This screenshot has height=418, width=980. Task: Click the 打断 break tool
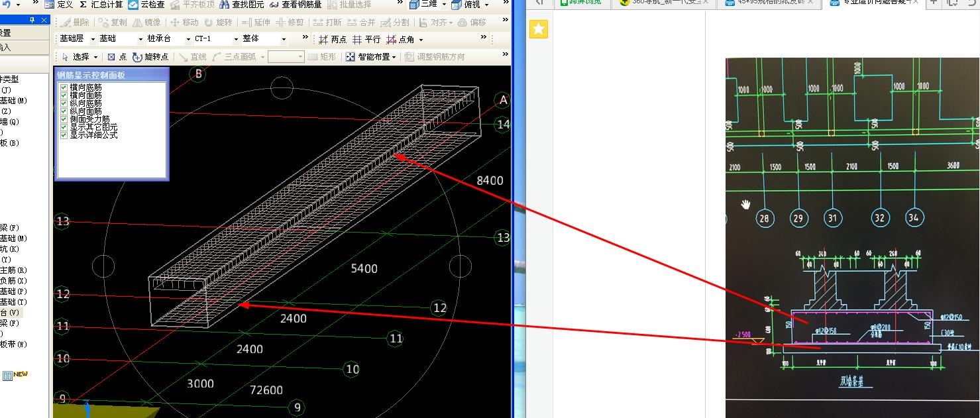[328, 23]
